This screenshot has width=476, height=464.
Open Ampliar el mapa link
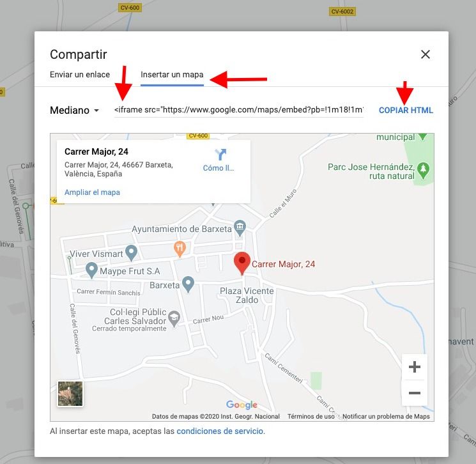tap(92, 192)
